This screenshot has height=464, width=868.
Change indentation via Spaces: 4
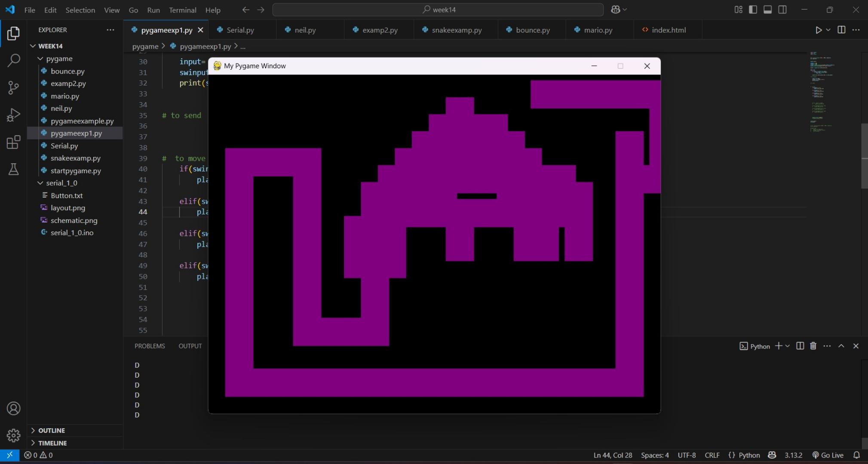click(655, 455)
